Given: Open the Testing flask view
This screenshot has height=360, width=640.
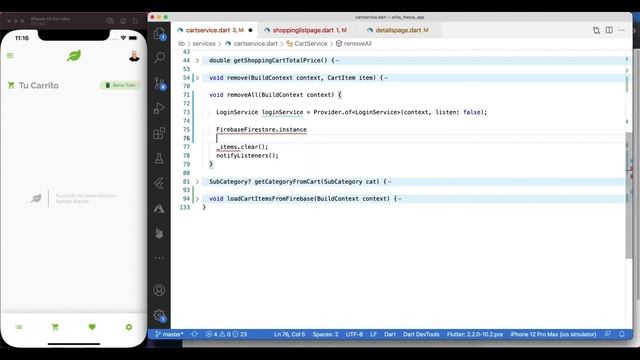Looking at the screenshot, I should [x=159, y=158].
